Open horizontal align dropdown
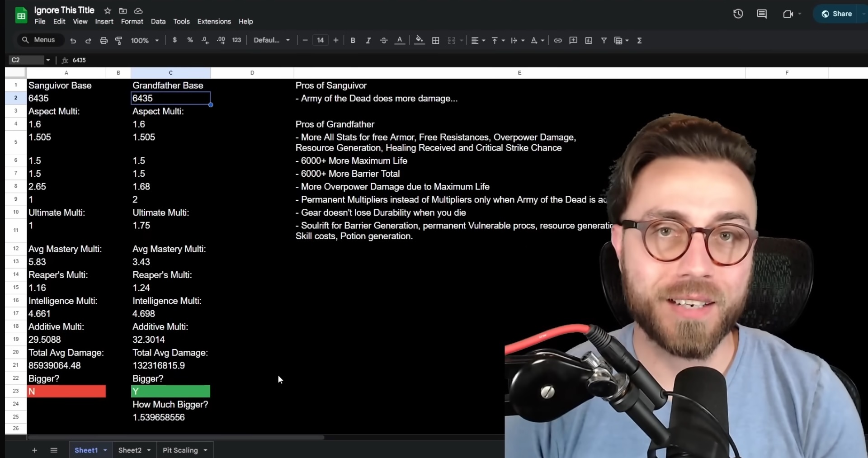This screenshot has width=868, height=458. [x=478, y=40]
